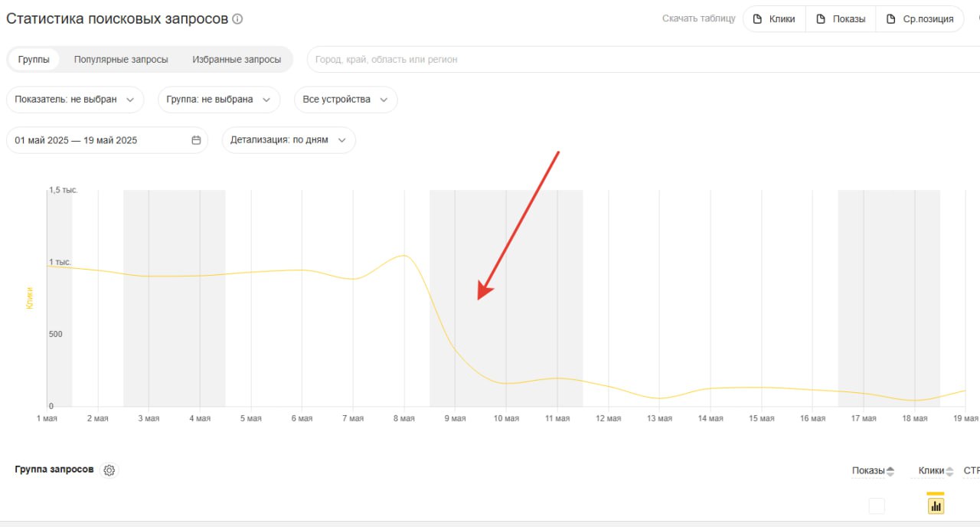Screen dimensions: 980x527
Task: Download the Показы table file
Action: pos(841,19)
